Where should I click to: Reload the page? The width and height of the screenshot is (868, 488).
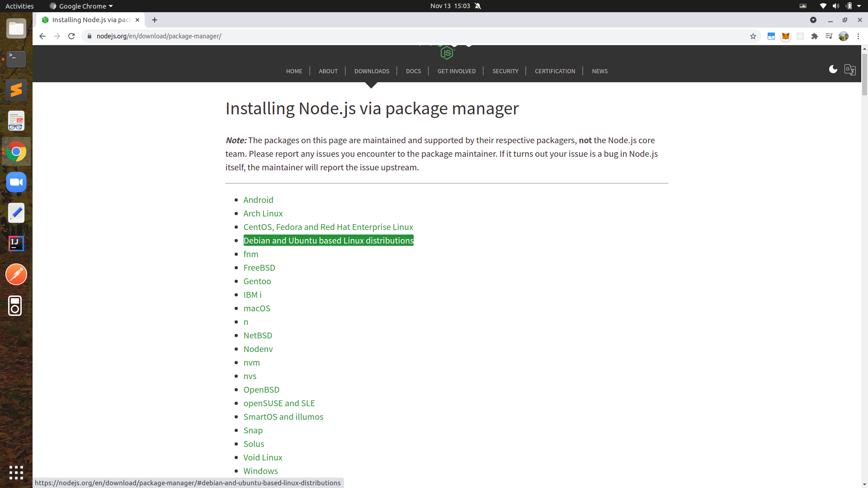pos(71,36)
